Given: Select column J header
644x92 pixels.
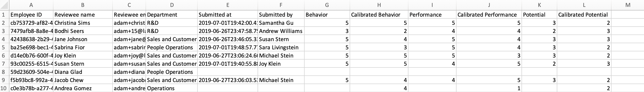Looking at the screenshot, I should (489, 5).
